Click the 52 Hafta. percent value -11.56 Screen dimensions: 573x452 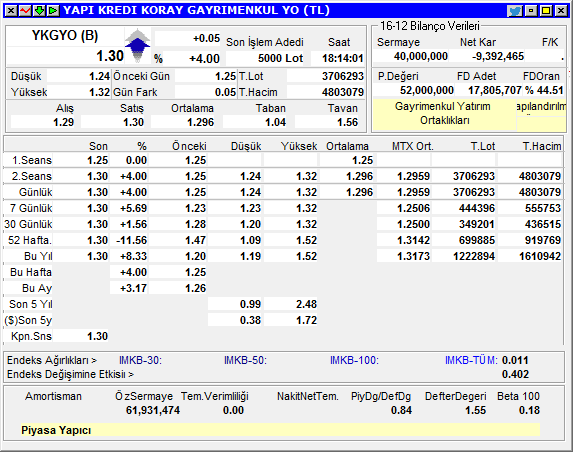pyautogui.click(x=132, y=241)
